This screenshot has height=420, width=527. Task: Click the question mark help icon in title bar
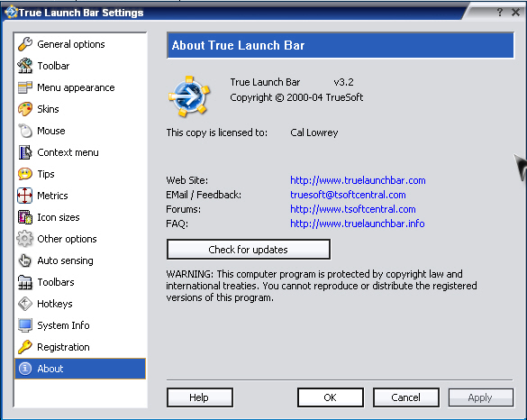[500, 12]
